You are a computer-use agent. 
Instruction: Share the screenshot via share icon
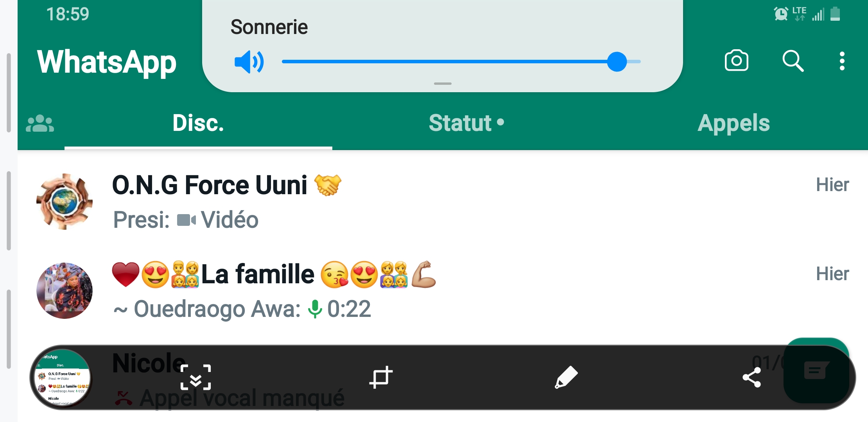click(x=751, y=378)
